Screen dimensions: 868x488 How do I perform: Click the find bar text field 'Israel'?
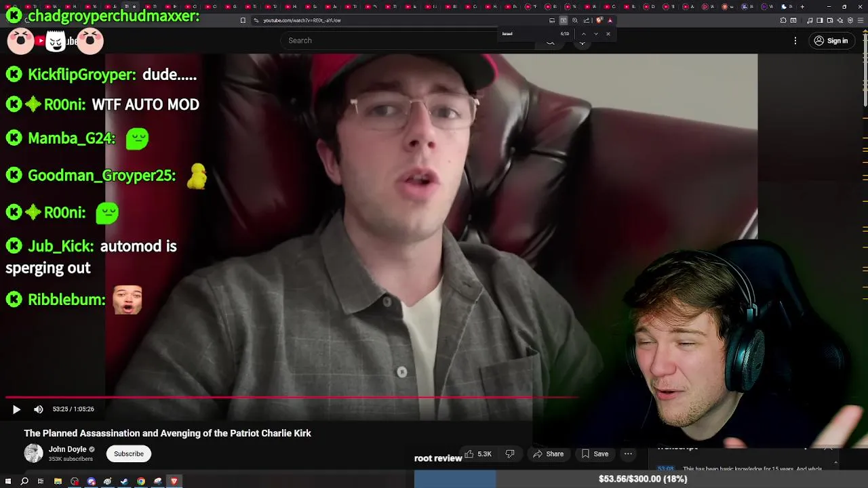pos(529,34)
